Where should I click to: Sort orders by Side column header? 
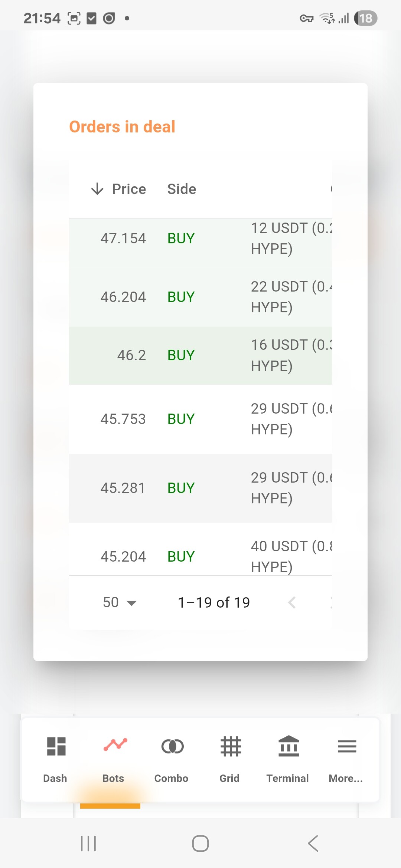tap(182, 189)
